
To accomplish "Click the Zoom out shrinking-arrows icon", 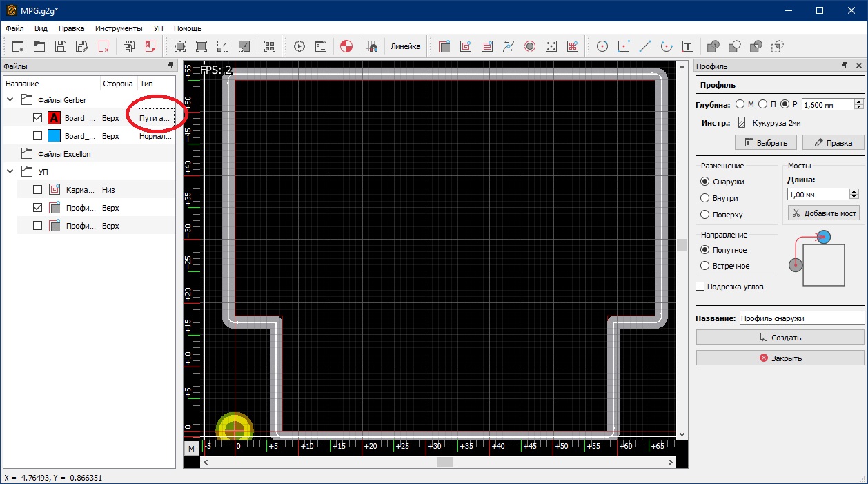I will [x=244, y=46].
